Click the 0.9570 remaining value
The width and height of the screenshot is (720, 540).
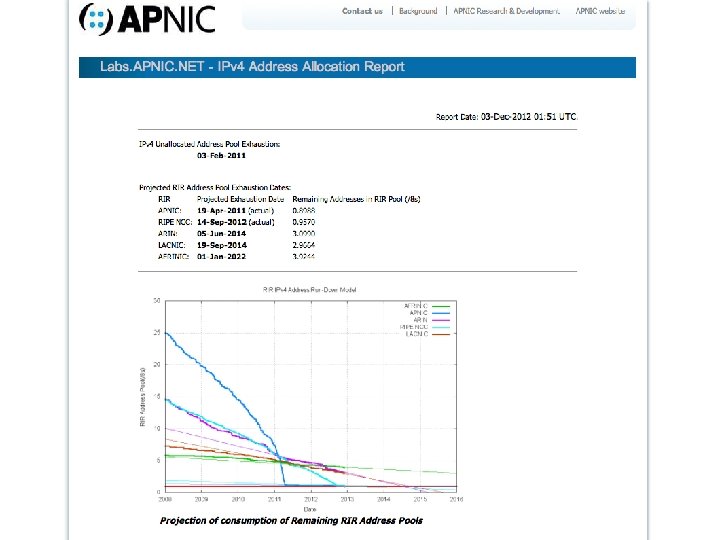coord(304,222)
